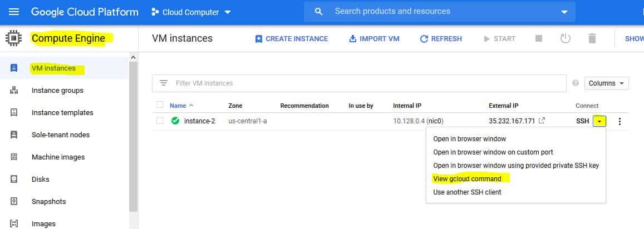Click the stop instance square icon
This screenshot has width=644, height=229.
pos(539,38)
